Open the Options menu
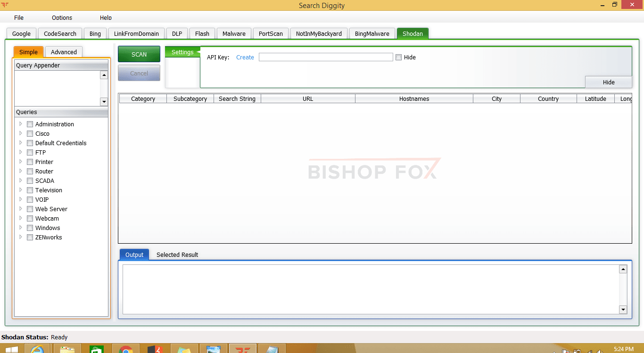Screen dimensions: 644x353 coord(62,17)
